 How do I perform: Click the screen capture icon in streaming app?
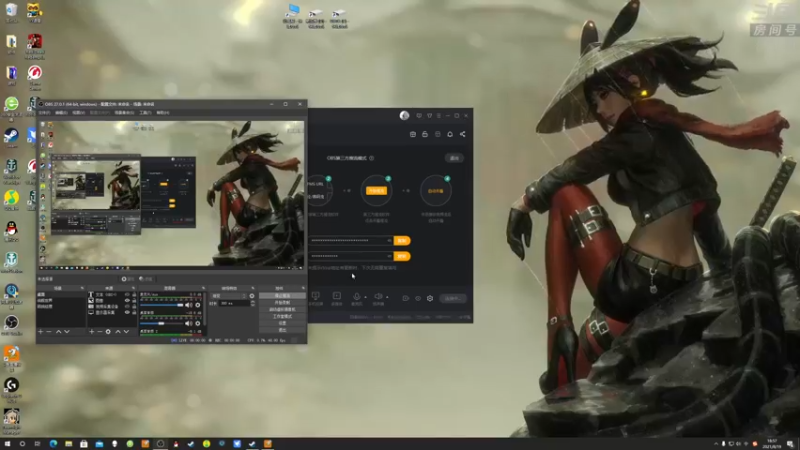(x=315, y=296)
